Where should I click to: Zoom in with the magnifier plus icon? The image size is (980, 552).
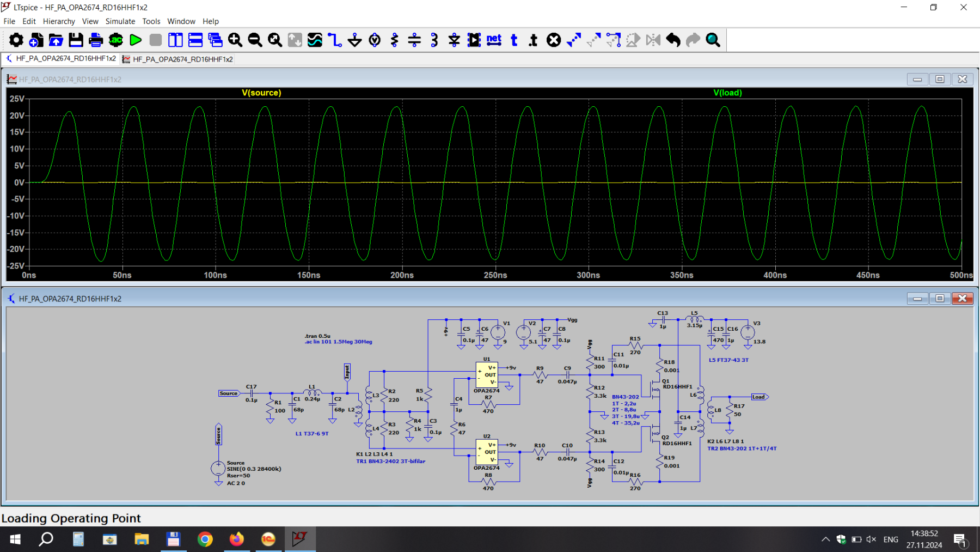click(x=235, y=40)
